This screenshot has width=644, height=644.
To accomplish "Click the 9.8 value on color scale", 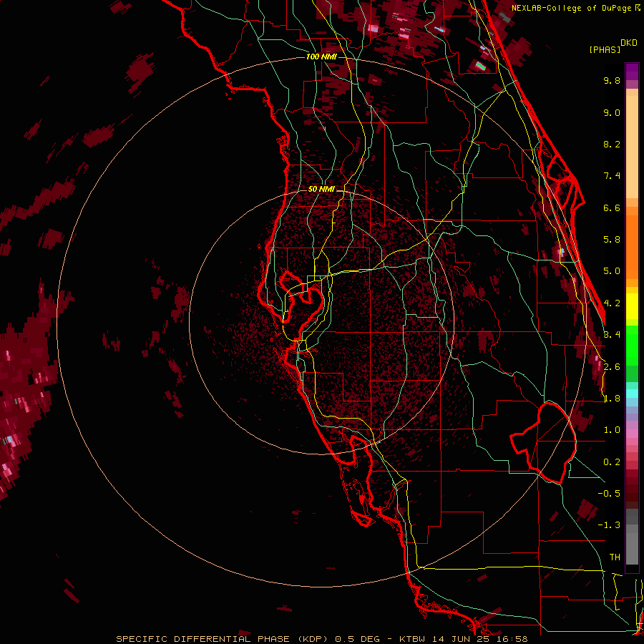I will (612, 80).
